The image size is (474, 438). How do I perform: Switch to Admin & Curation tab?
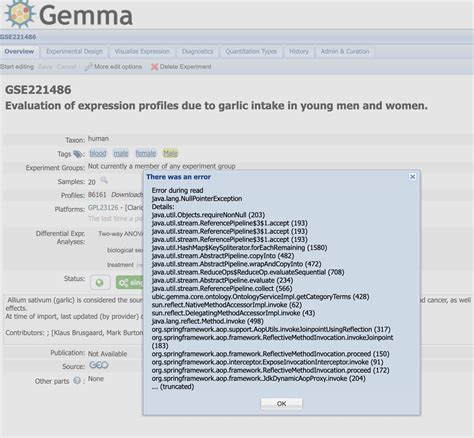click(x=345, y=51)
